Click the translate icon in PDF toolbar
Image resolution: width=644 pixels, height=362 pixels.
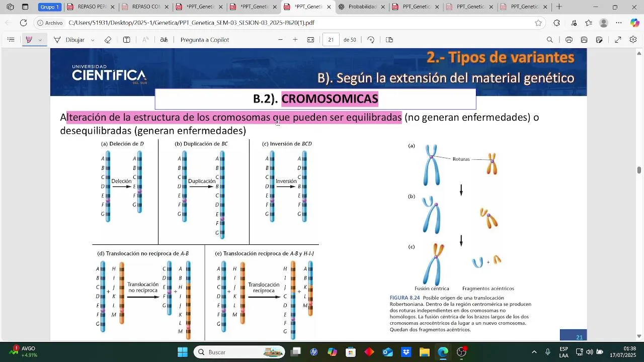[x=164, y=40]
